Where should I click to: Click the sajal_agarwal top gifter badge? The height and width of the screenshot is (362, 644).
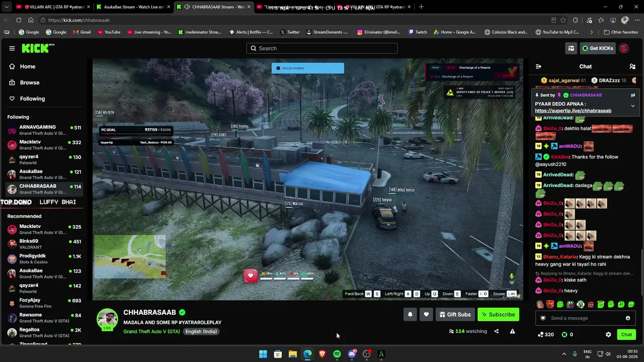click(x=563, y=80)
